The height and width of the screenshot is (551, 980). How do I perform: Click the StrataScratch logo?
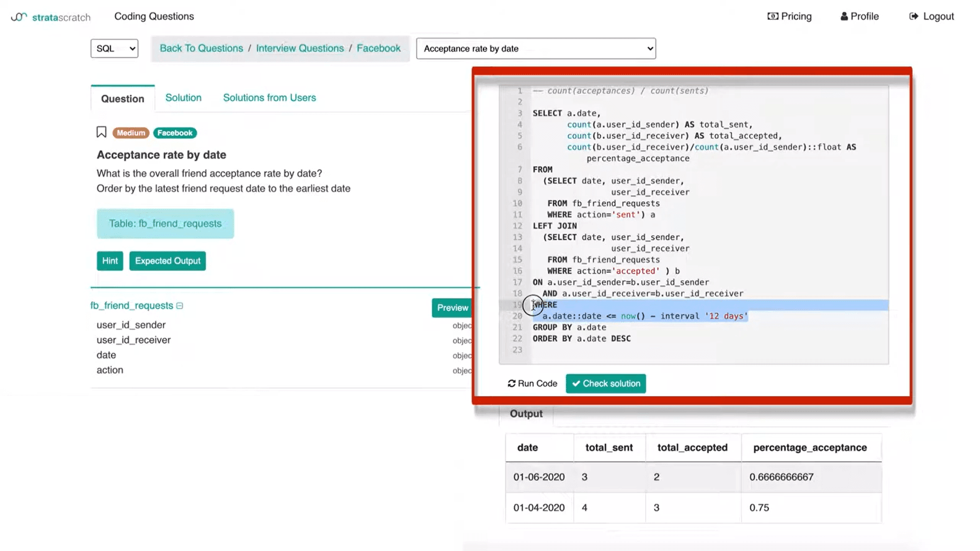click(51, 17)
